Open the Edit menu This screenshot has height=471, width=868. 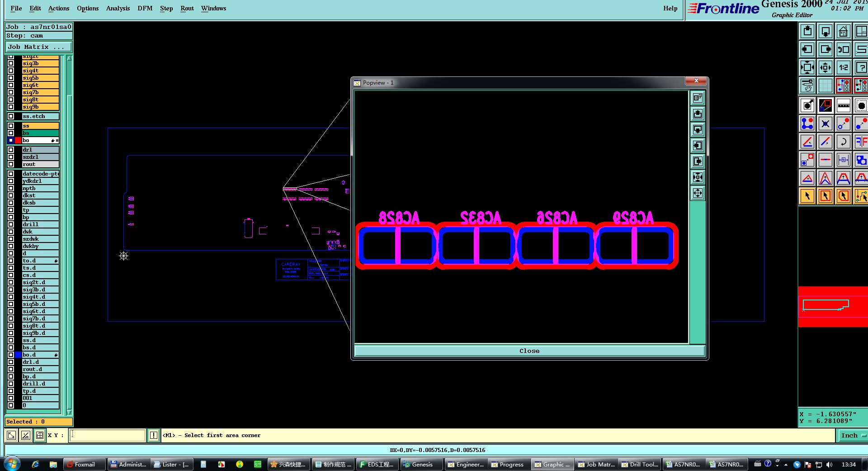coord(35,8)
